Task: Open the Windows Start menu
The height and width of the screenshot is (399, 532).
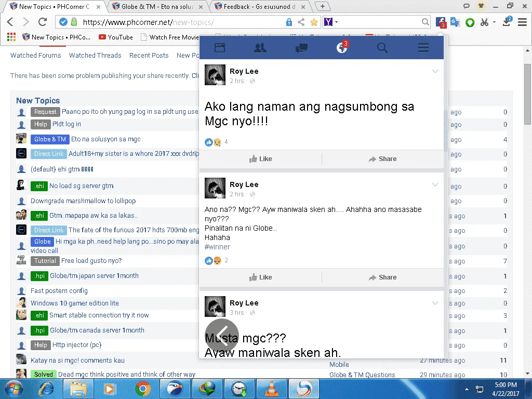Action: point(14,389)
